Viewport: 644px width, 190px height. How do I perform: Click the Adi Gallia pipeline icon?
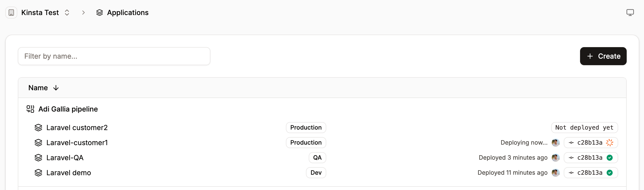30,109
